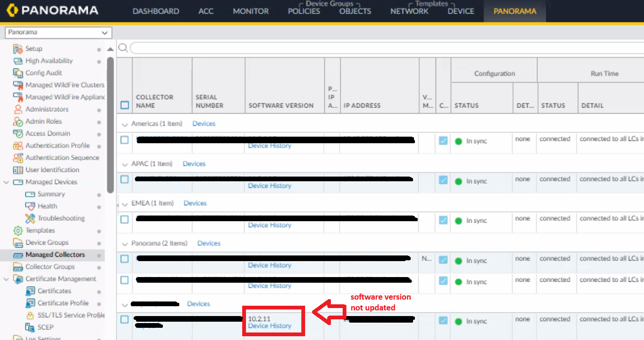Open the POLICIES tab
The width and height of the screenshot is (644, 340).
click(304, 11)
